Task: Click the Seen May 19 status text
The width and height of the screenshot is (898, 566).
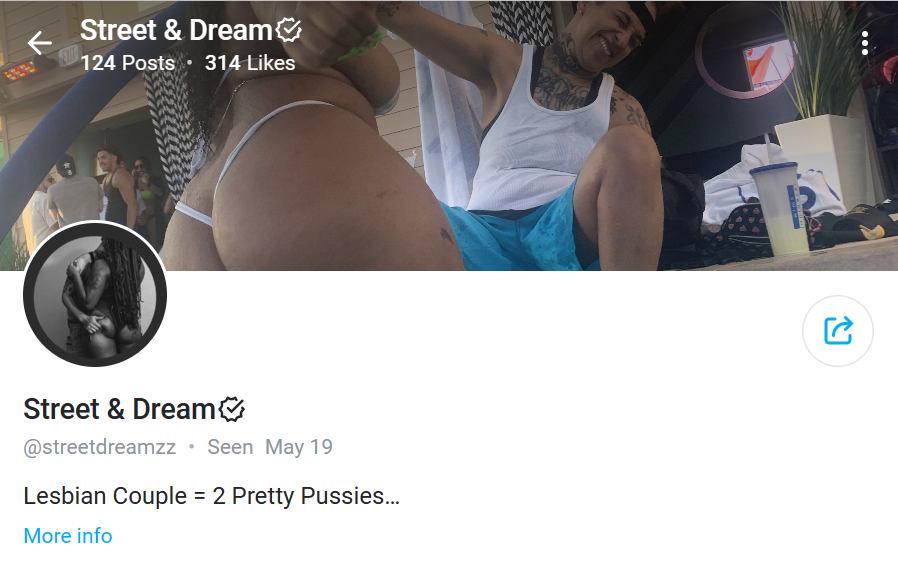Action: coord(270,447)
